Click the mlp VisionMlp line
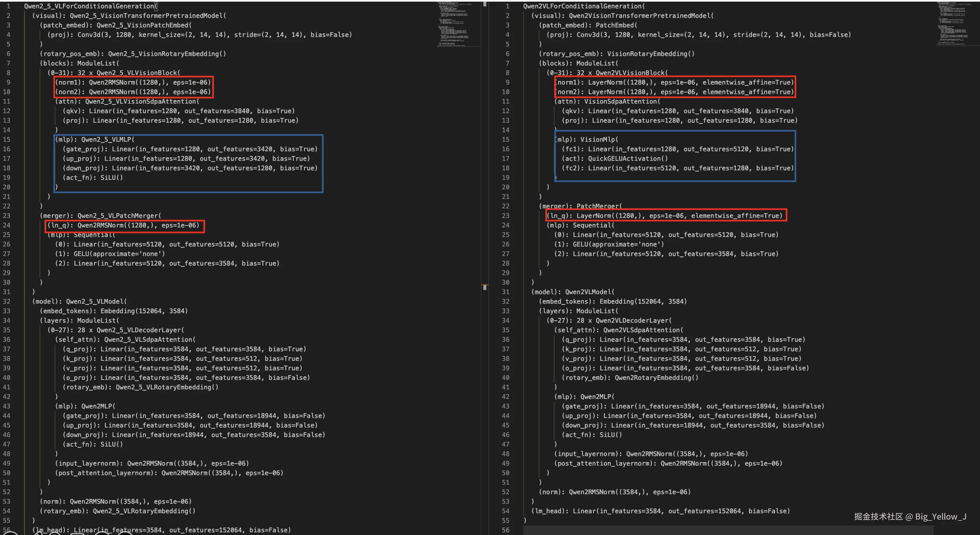This screenshot has height=535, width=980. (587, 139)
